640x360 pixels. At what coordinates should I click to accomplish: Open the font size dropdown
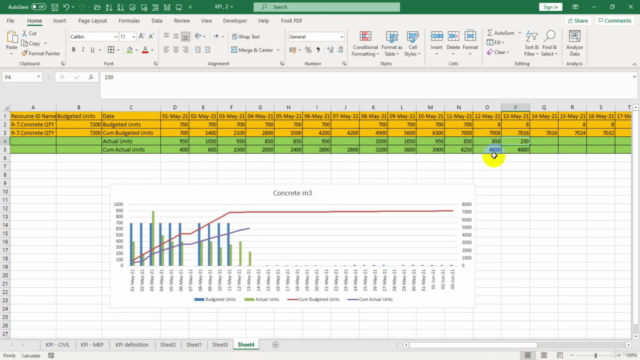(133, 37)
